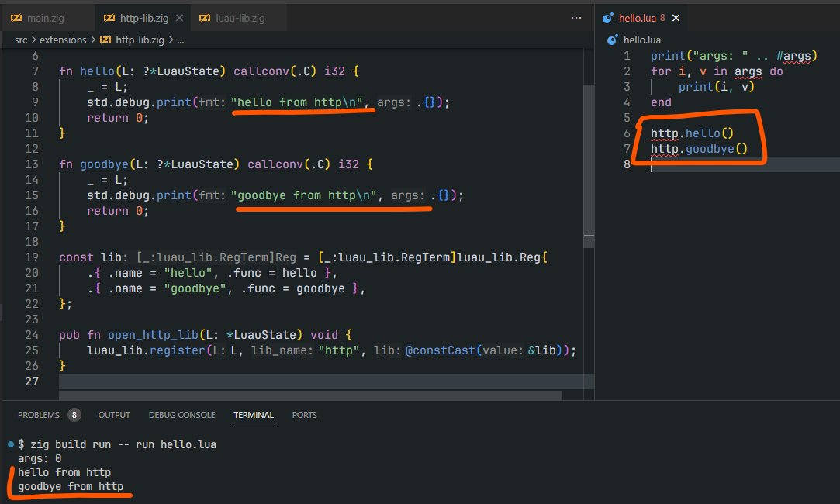Click terminal output "args: 0"

pyautogui.click(x=40, y=458)
